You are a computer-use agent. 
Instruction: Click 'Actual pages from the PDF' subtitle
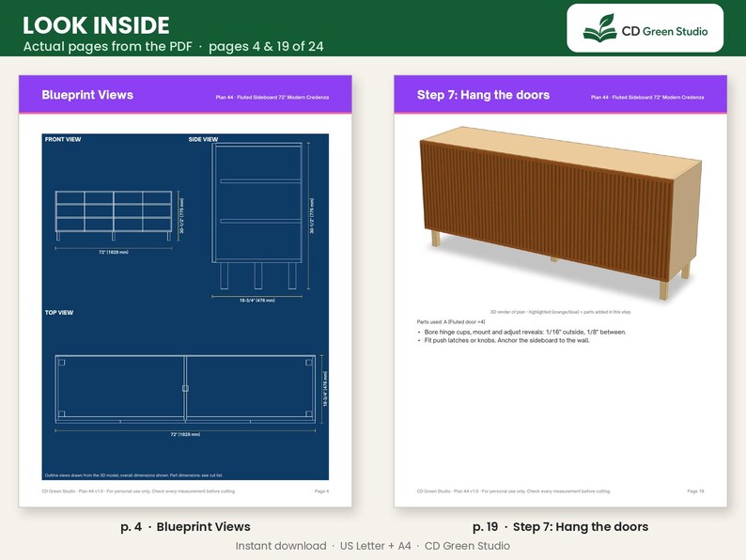click(107, 47)
